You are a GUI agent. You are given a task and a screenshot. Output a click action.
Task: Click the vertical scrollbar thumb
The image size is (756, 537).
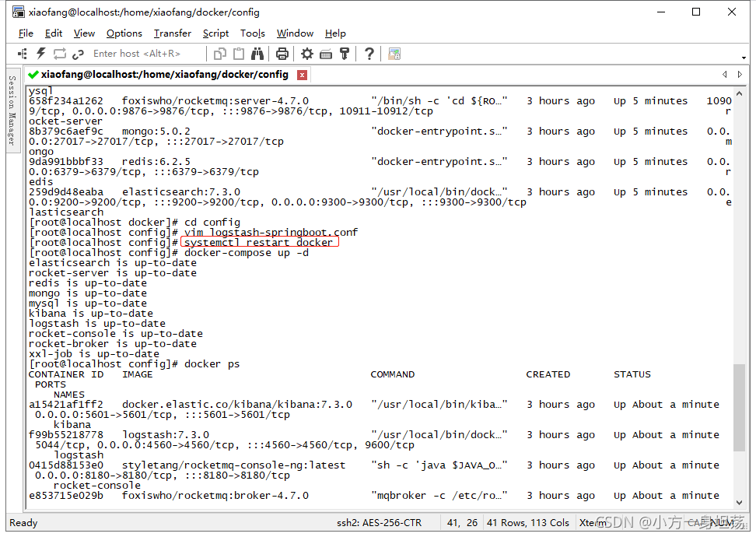(x=739, y=407)
